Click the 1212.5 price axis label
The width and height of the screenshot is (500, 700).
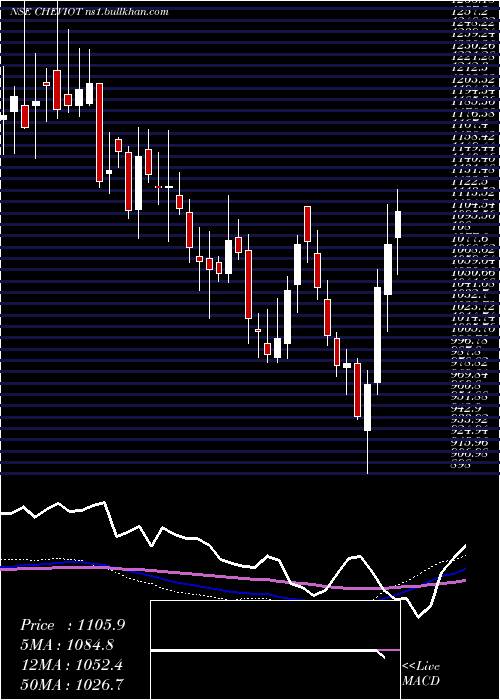[471, 68]
